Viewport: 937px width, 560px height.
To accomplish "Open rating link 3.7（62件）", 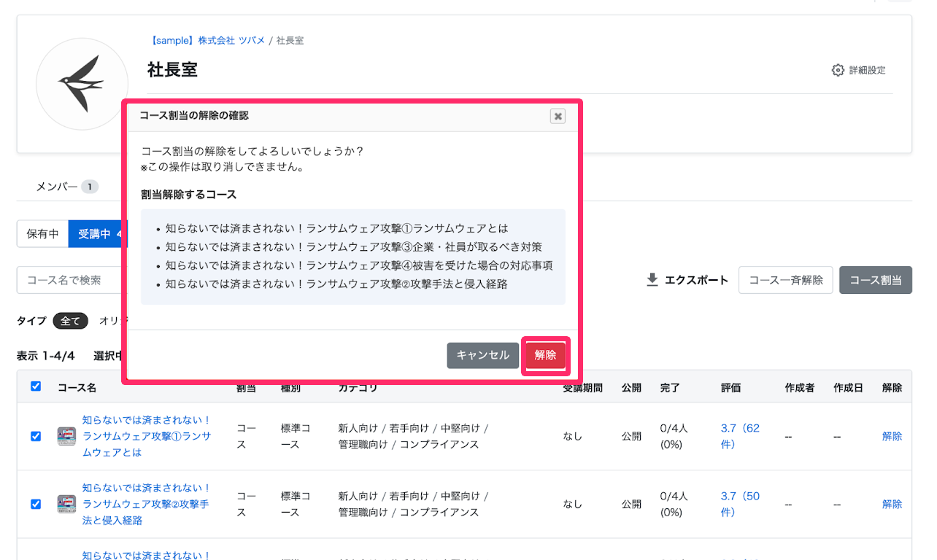I will coord(740,436).
